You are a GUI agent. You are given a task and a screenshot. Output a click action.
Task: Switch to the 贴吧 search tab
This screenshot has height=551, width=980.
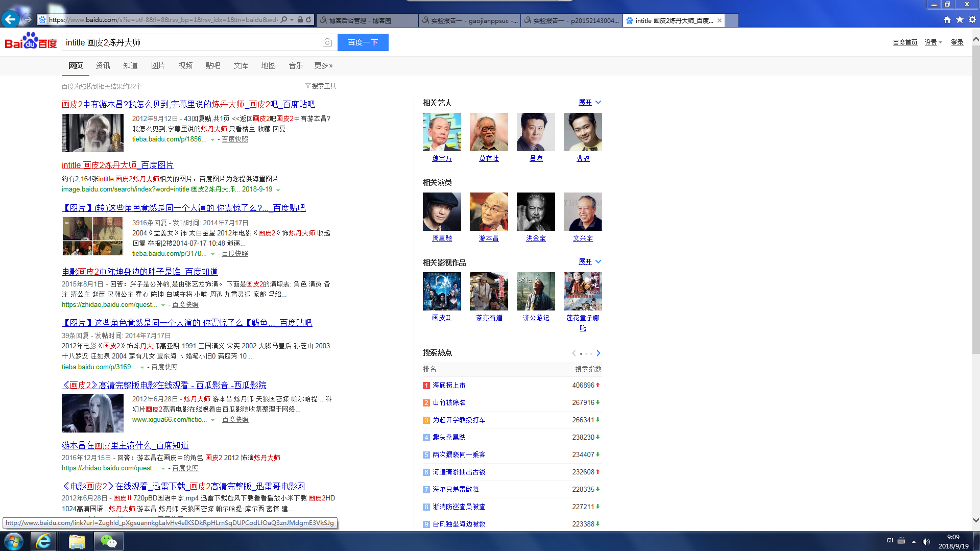[x=213, y=65]
